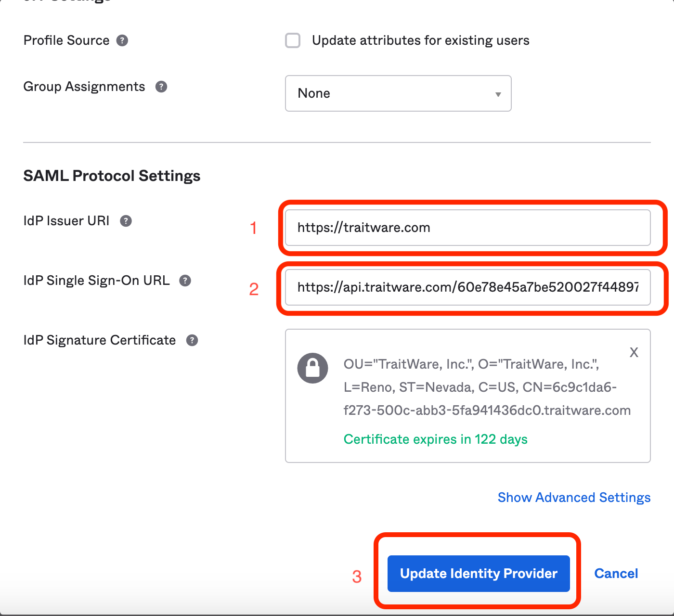The image size is (674, 616).
Task: Open help tooltip for IdP Issuer URI
Action: coord(126,221)
